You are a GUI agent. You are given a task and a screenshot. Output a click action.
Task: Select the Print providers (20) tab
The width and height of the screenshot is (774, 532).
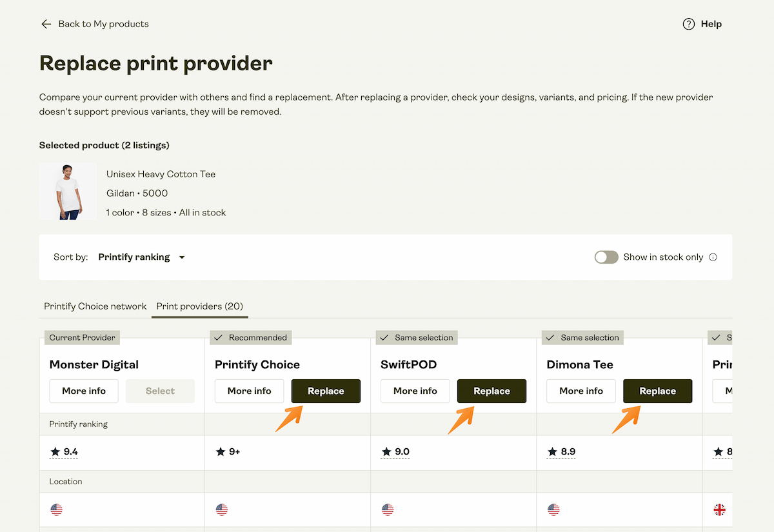point(199,306)
